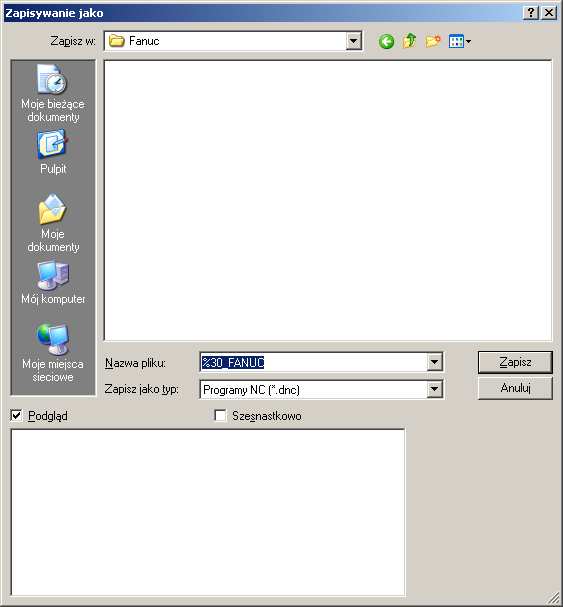
Task: Open the Zapisz jako typ dropdown
Action: pyautogui.click(x=434, y=389)
